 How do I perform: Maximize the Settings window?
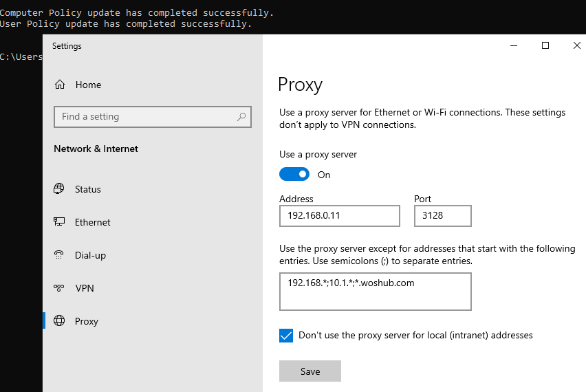tap(545, 45)
